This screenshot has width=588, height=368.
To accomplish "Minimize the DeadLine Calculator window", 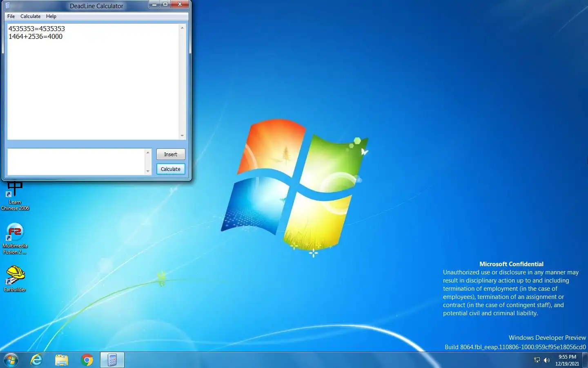I will (x=154, y=4).
